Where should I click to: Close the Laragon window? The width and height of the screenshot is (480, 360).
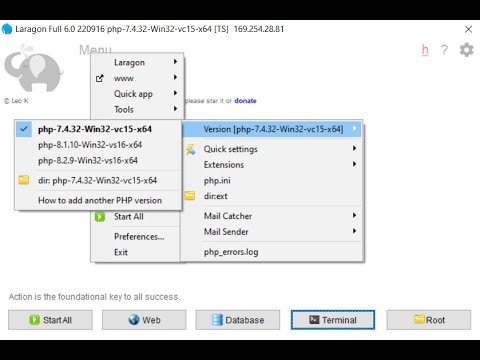click(x=468, y=29)
